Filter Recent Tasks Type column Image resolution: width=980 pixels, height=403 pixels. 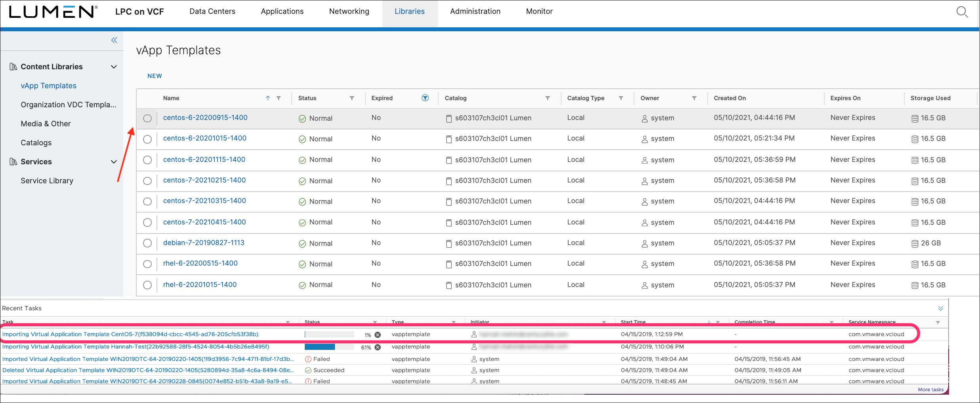pyautogui.click(x=454, y=322)
